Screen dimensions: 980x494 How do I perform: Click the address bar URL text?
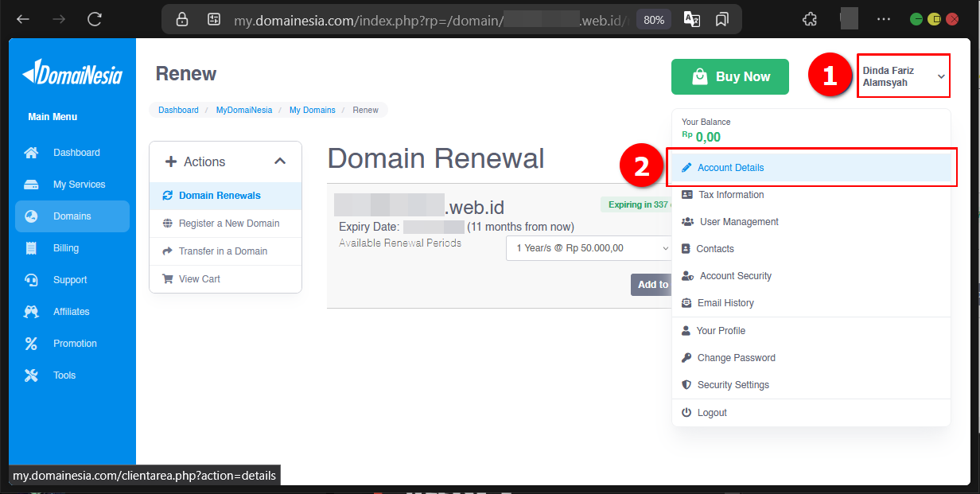433,20
